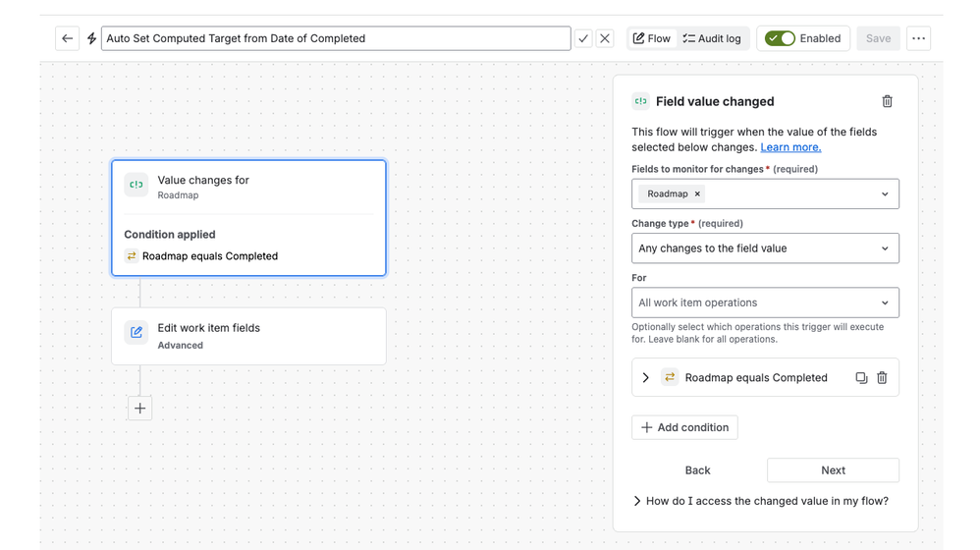Duplicate the Roadmap equals Completed condition
980x550 pixels.
[861, 377]
